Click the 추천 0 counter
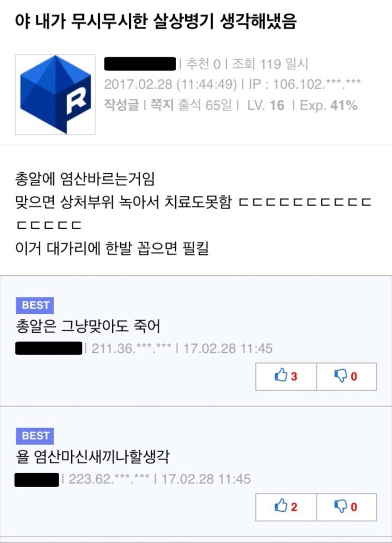 tap(204, 64)
